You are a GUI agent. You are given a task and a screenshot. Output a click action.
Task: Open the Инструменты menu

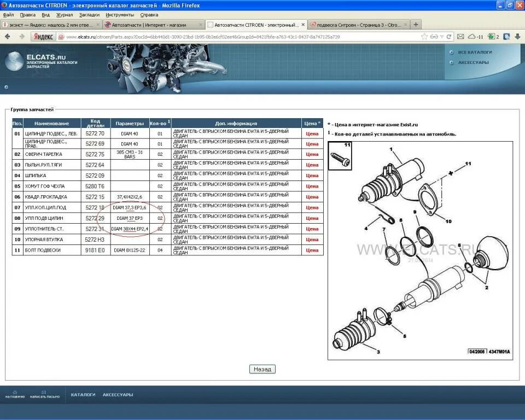coord(120,15)
